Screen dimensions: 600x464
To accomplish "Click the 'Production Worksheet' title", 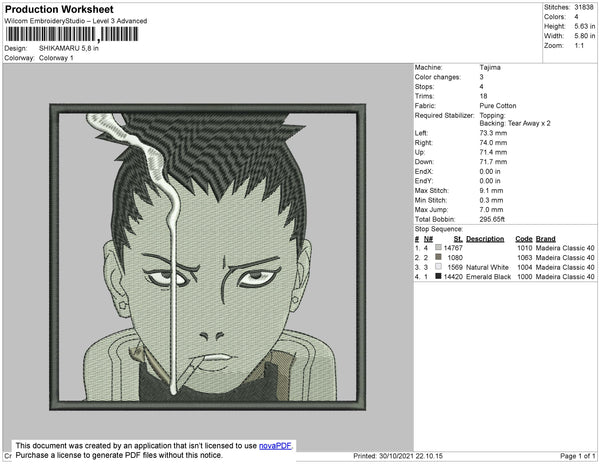I will 59,9.
